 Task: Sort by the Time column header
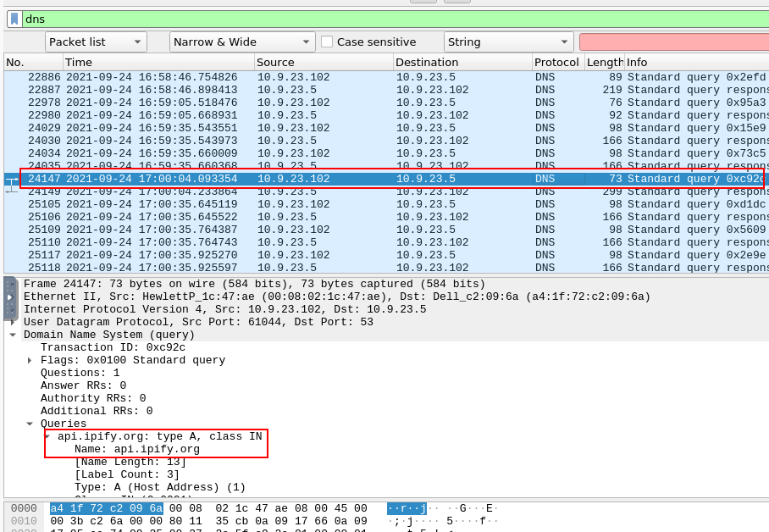pos(159,63)
